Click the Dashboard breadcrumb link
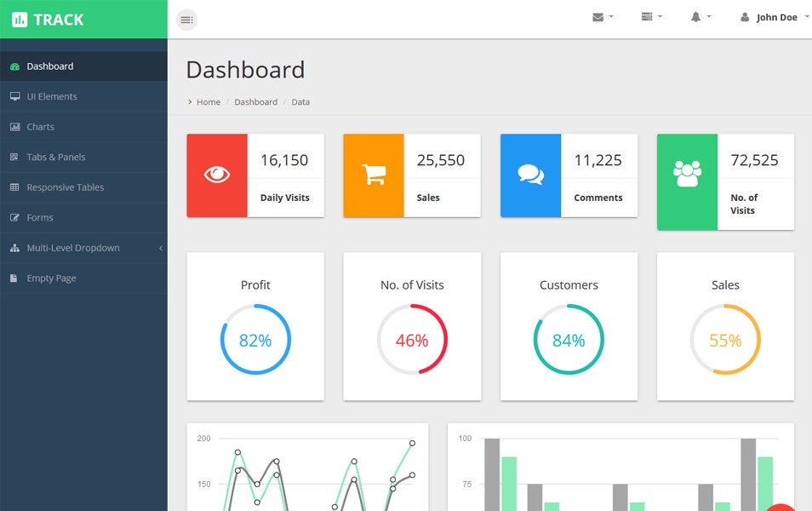812x511 pixels. (x=256, y=102)
